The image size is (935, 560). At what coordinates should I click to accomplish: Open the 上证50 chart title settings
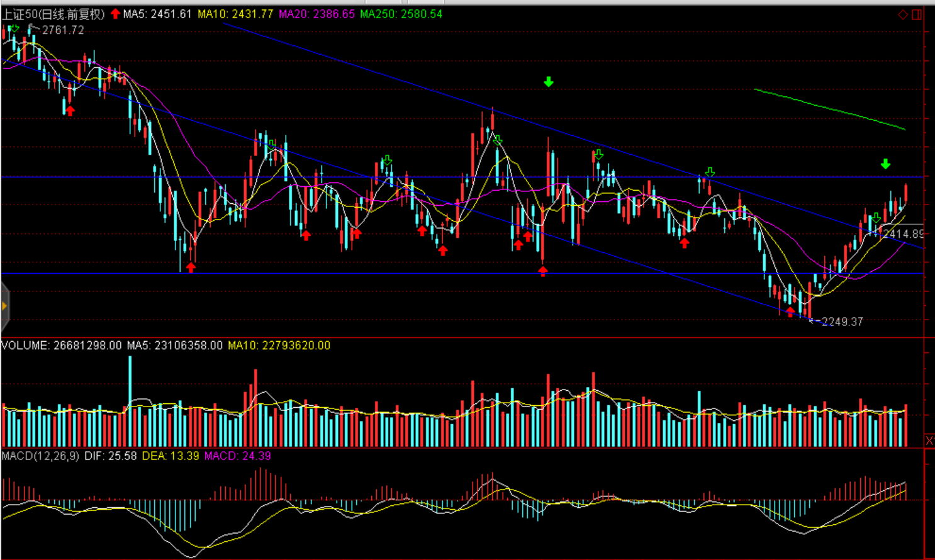(x=53, y=14)
